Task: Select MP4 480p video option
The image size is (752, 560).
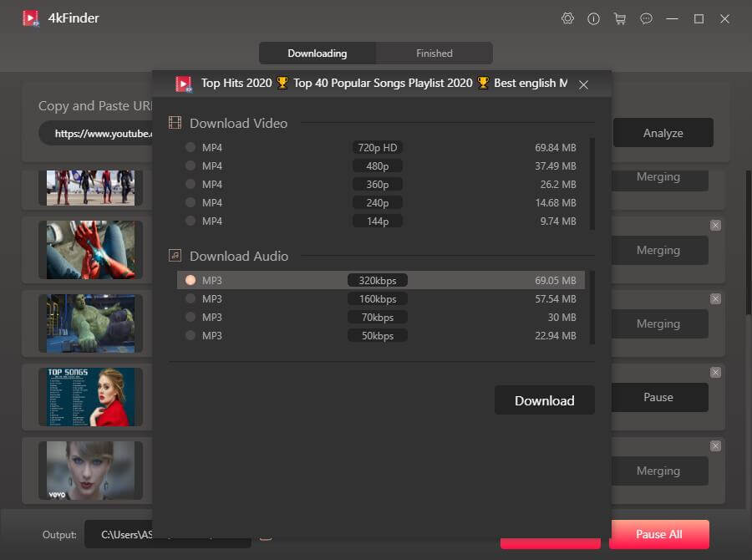Action: (191, 166)
